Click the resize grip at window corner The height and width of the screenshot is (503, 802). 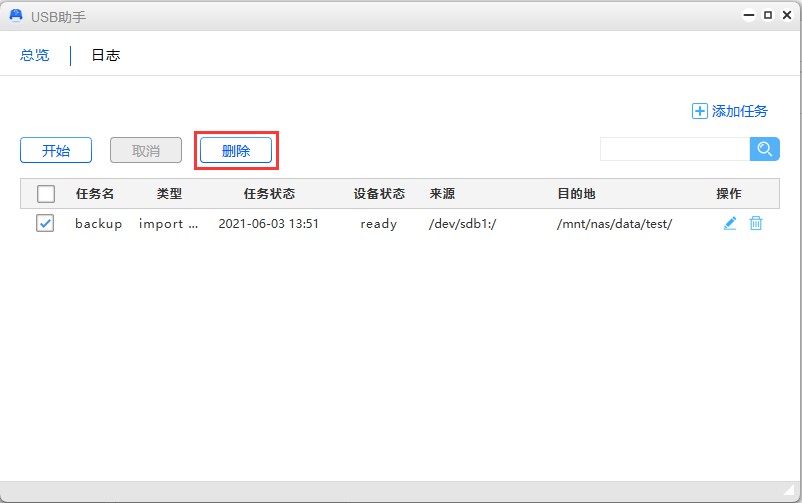point(792,493)
